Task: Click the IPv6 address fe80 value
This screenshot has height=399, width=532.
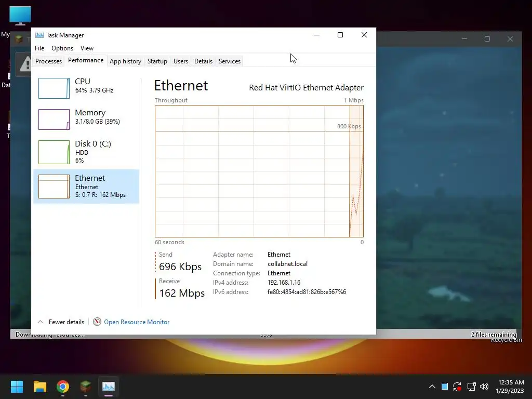Action: tap(307, 292)
